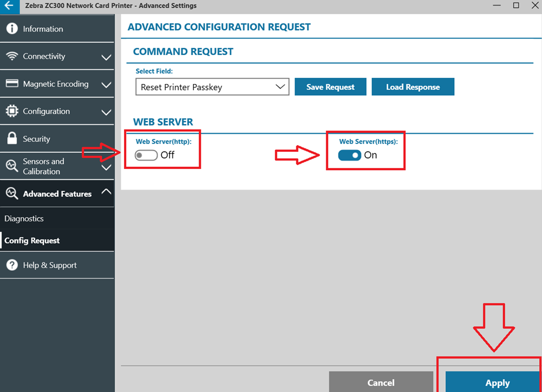This screenshot has width=542, height=392.
Task: Click the Connectivity Wi-Fi icon
Action: click(x=12, y=56)
